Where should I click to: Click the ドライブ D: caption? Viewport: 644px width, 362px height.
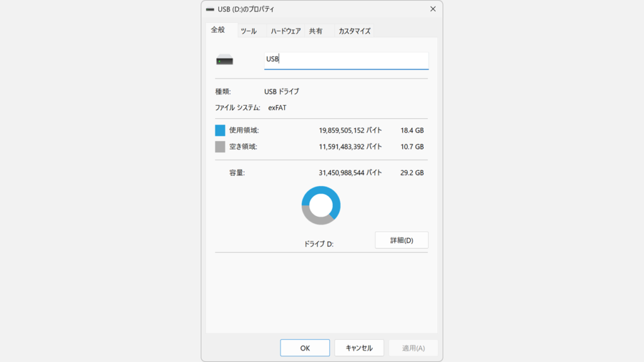coord(319,244)
